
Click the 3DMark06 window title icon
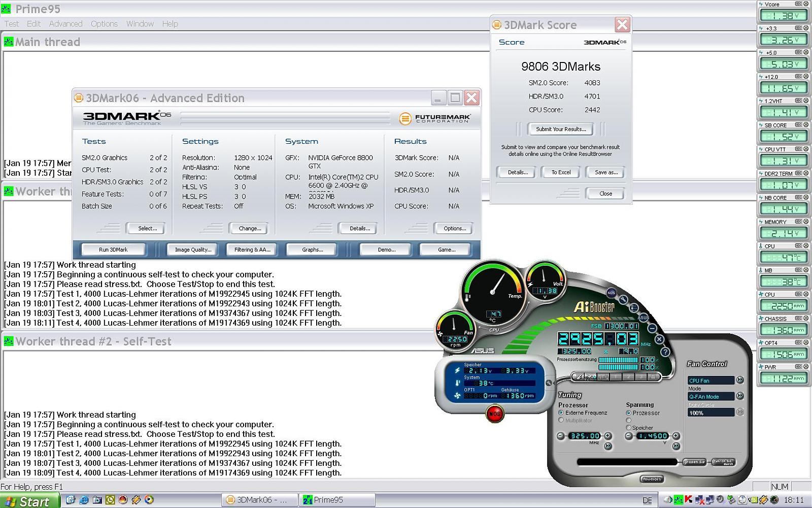79,98
